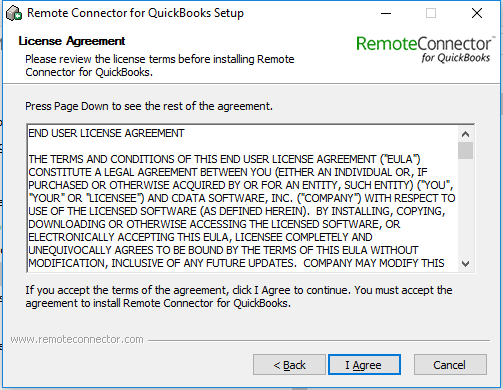
Task: Click inside the license agreement text box
Action: 243,198
